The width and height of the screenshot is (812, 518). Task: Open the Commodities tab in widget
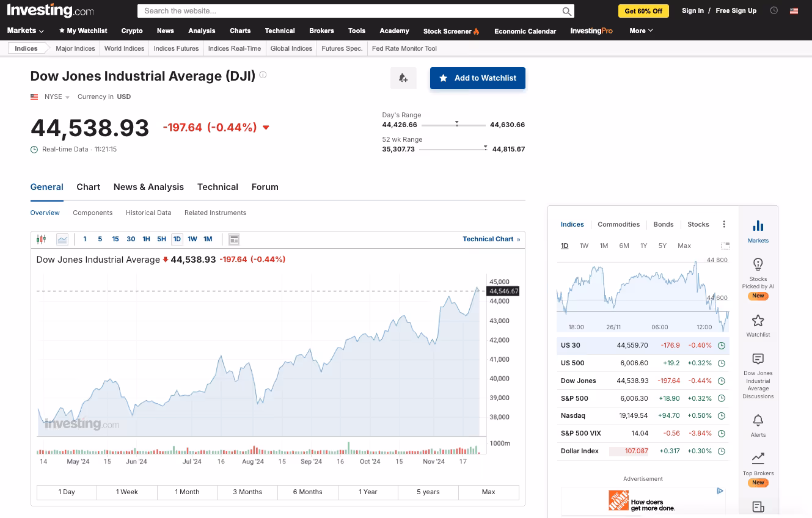(x=618, y=224)
